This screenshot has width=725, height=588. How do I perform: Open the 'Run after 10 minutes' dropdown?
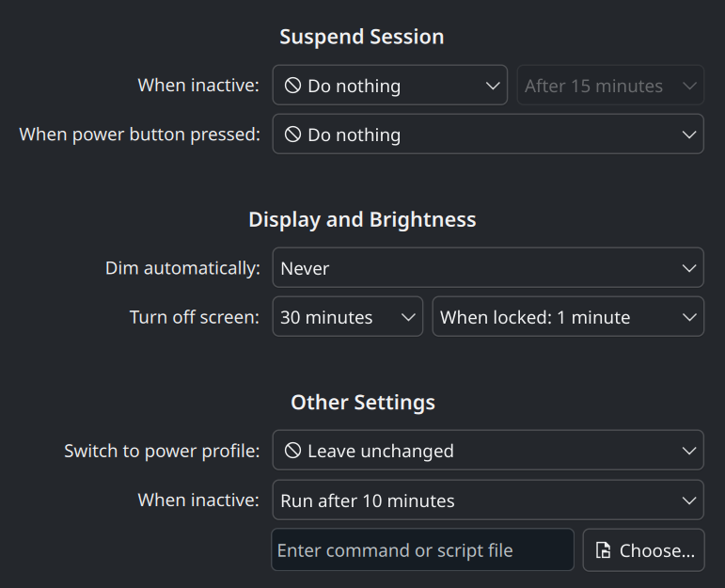point(487,501)
